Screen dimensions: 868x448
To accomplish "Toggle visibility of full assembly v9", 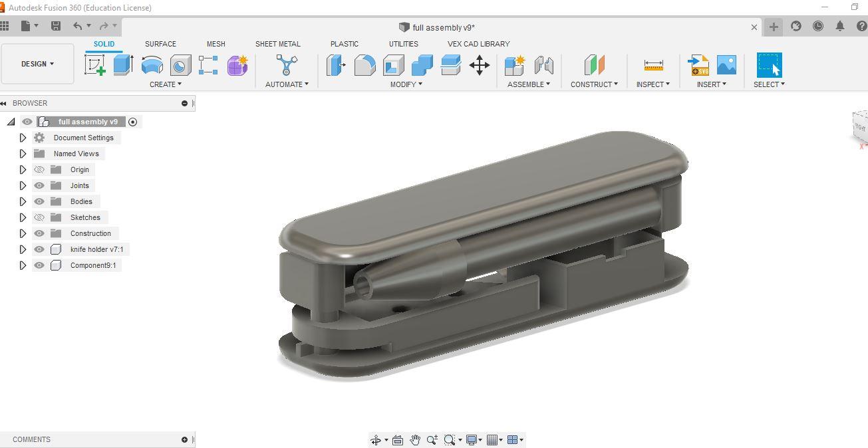I will 27,122.
